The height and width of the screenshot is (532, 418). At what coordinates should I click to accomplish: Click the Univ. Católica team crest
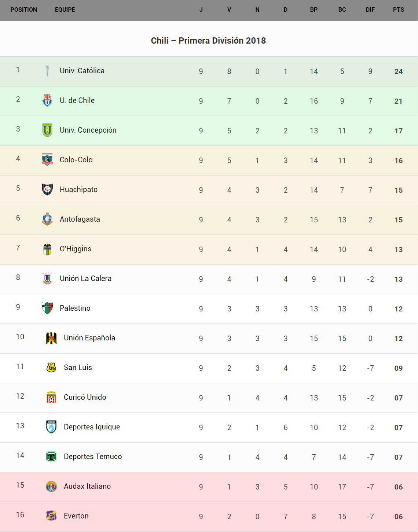tap(47, 71)
